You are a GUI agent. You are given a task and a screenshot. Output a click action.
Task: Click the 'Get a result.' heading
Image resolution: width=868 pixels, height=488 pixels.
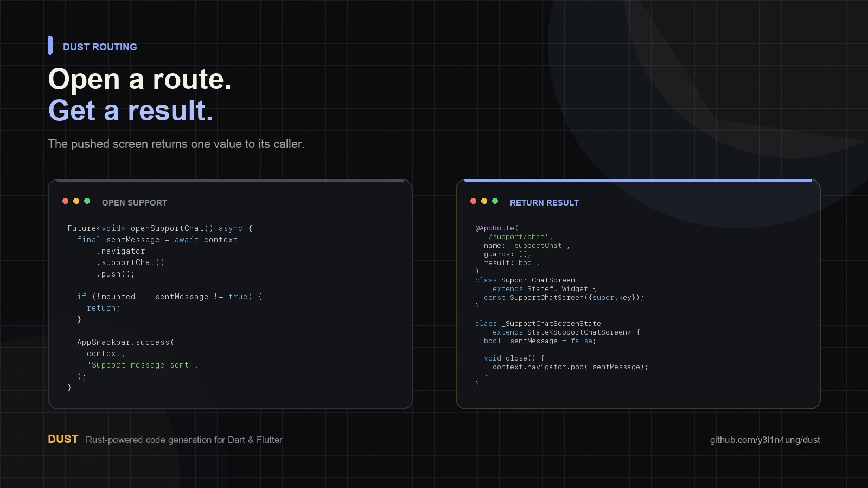pos(131,111)
